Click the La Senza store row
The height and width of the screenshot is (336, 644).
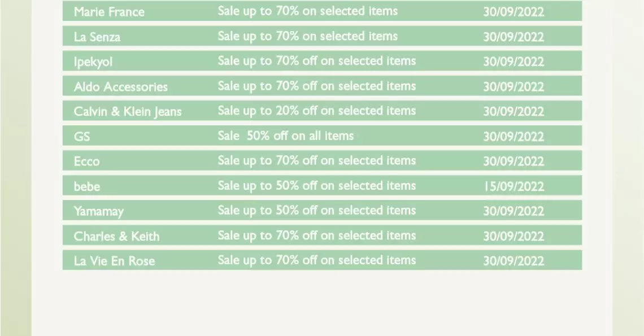pyautogui.click(x=322, y=36)
